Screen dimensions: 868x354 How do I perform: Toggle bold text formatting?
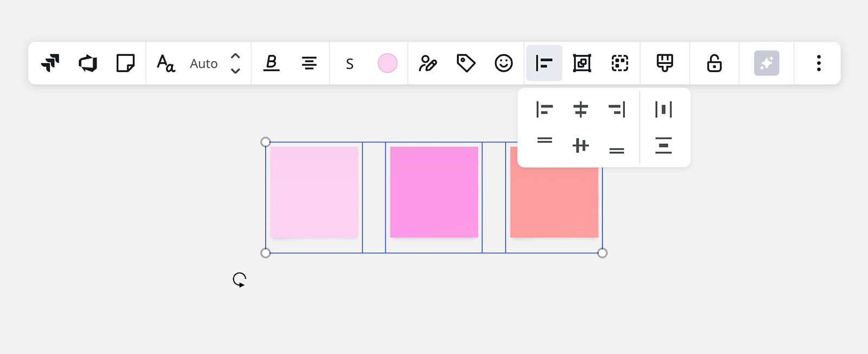tap(271, 63)
